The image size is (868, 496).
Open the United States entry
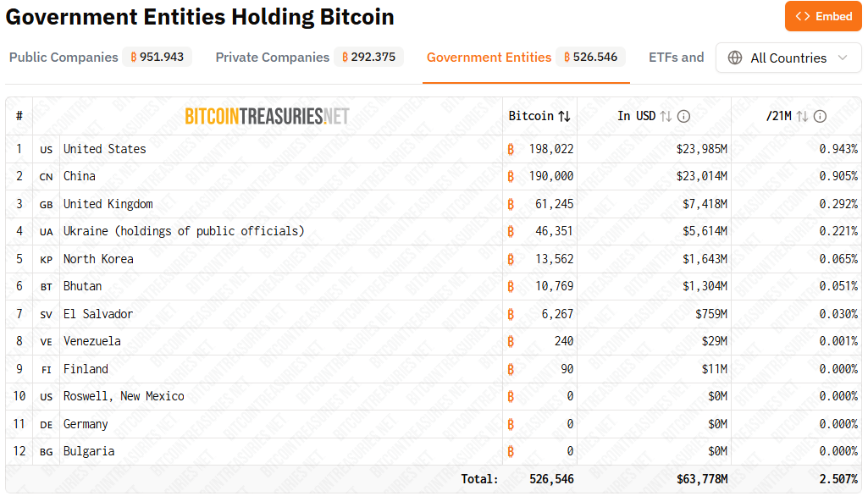105,149
